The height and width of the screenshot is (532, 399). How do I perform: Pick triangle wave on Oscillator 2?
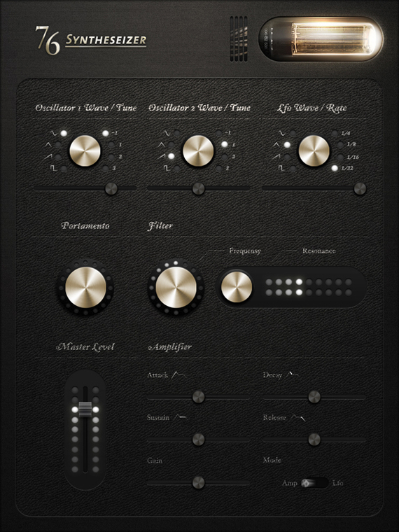click(171, 145)
